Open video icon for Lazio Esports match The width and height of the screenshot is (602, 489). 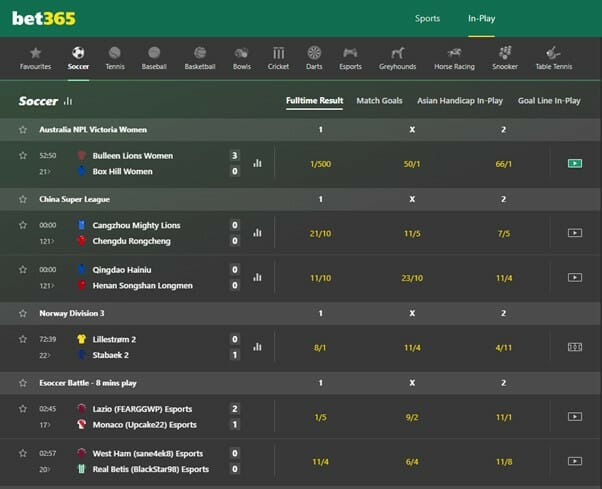[x=575, y=416]
